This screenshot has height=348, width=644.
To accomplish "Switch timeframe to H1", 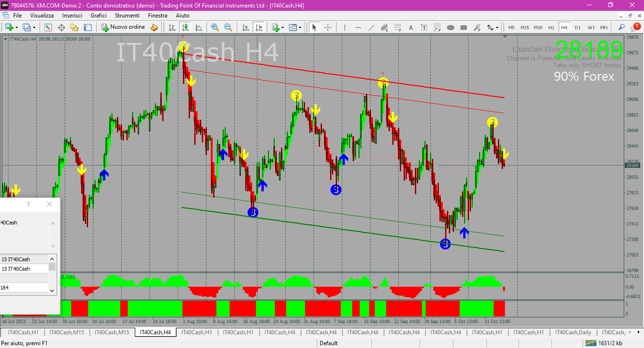I will coord(552,27).
